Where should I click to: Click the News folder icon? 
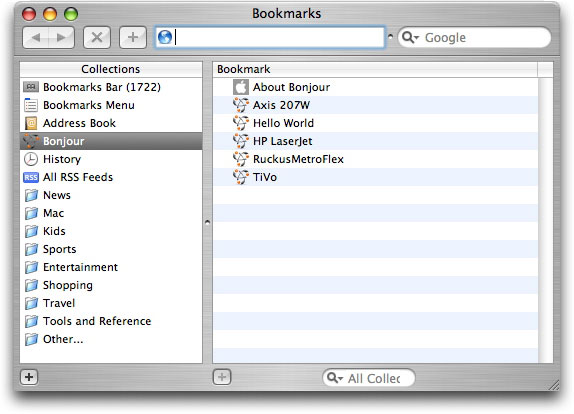[x=31, y=195]
